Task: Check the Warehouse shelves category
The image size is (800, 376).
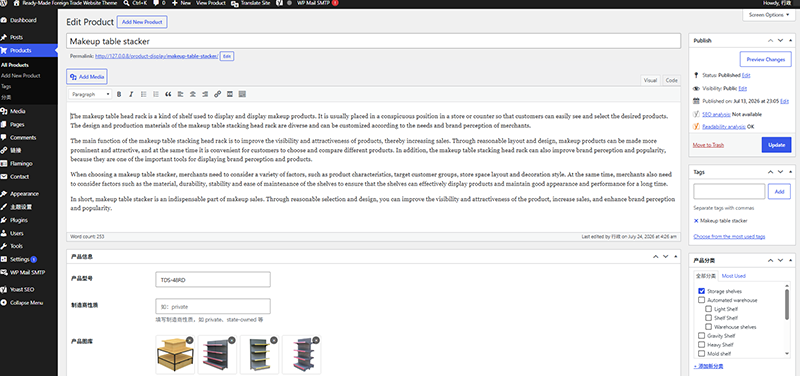Action: [x=709, y=327]
